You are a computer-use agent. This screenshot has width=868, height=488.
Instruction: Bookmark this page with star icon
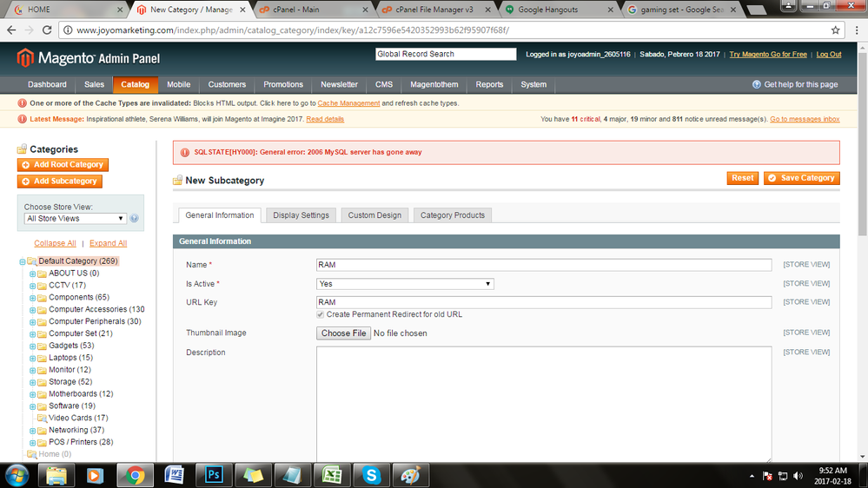click(x=835, y=30)
